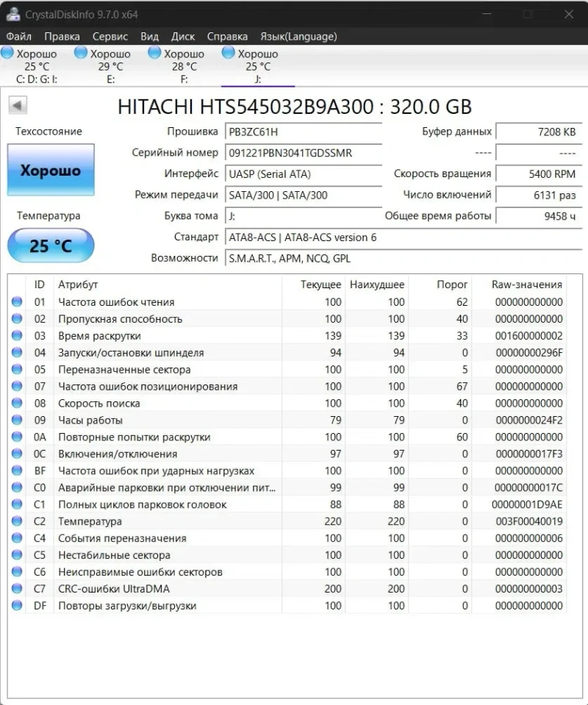Click the ID column header
Image resolution: width=588 pixels, height=705 pixels.
[x=40, y=284]
